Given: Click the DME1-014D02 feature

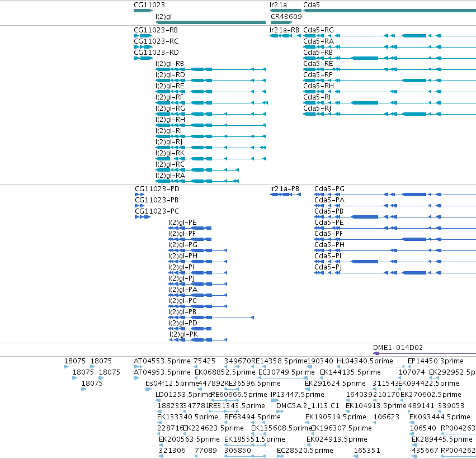Looking at the screenshot, I should coord(425,353).
